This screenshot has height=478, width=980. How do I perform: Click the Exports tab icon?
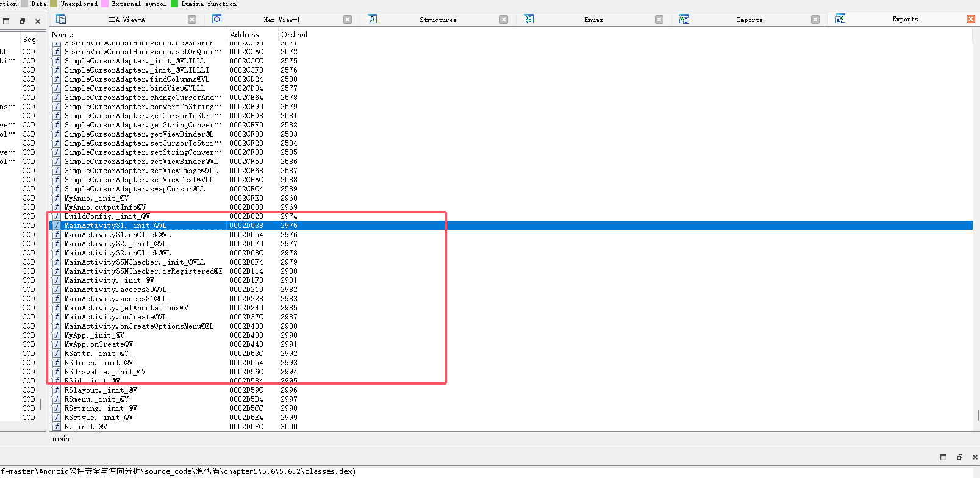coord(840,19)
